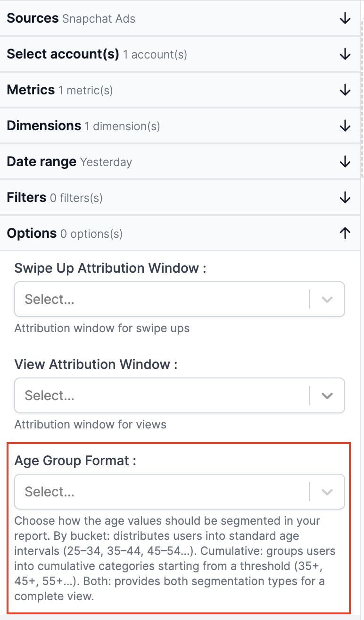Open Dimensions via its arrow icon
The height and width of the screenshot is (620, 364).
(x=345, y=126)
